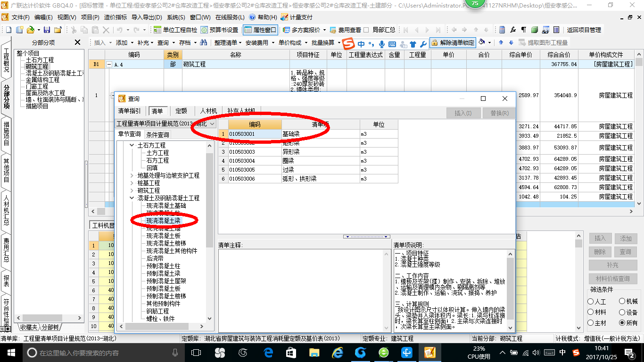The height and width of the screenshot is (362, 644).
Task: Open File Explorer from taskbar
Action: (x=314, y=353)
